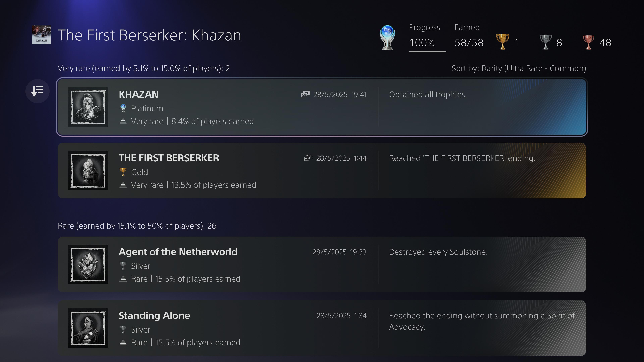This screenshot has height=362, width=644.
Task: Click KHAZAN platinum trophy portrait image
Action: pyautogui.click(x=88, y=107)
